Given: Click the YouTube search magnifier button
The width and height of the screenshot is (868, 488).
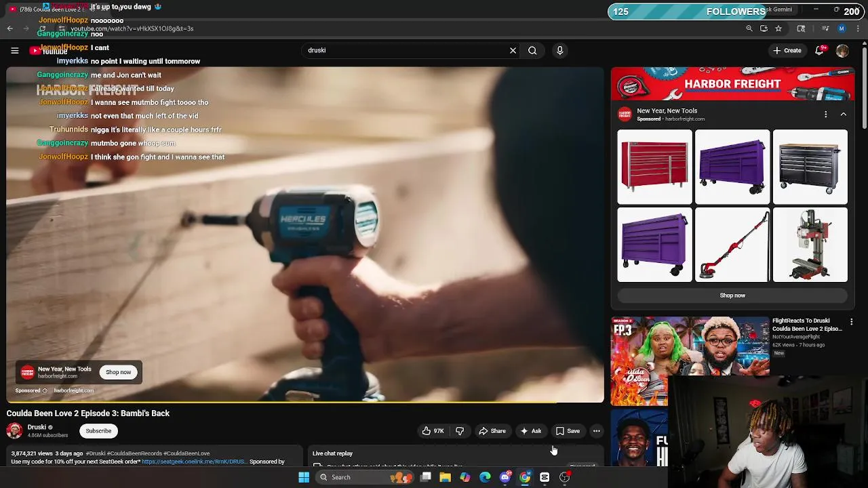Looking at the screenshot, I should click(532, 50).
